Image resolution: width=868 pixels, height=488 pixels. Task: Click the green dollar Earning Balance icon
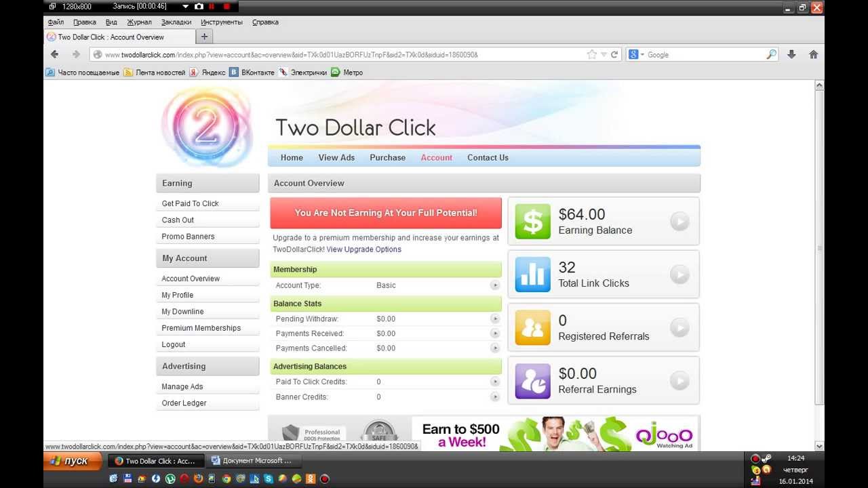[x=533, y=222]
